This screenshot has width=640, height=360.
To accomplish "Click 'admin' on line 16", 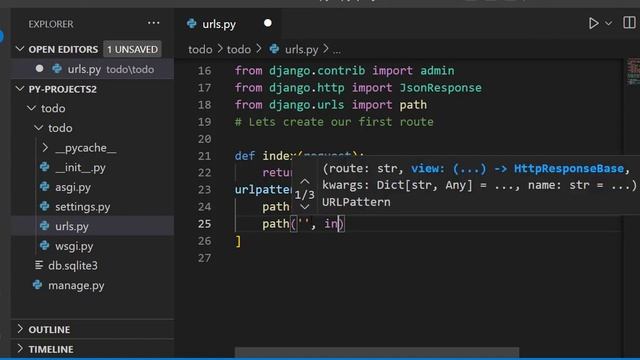I will coord(437,71).
